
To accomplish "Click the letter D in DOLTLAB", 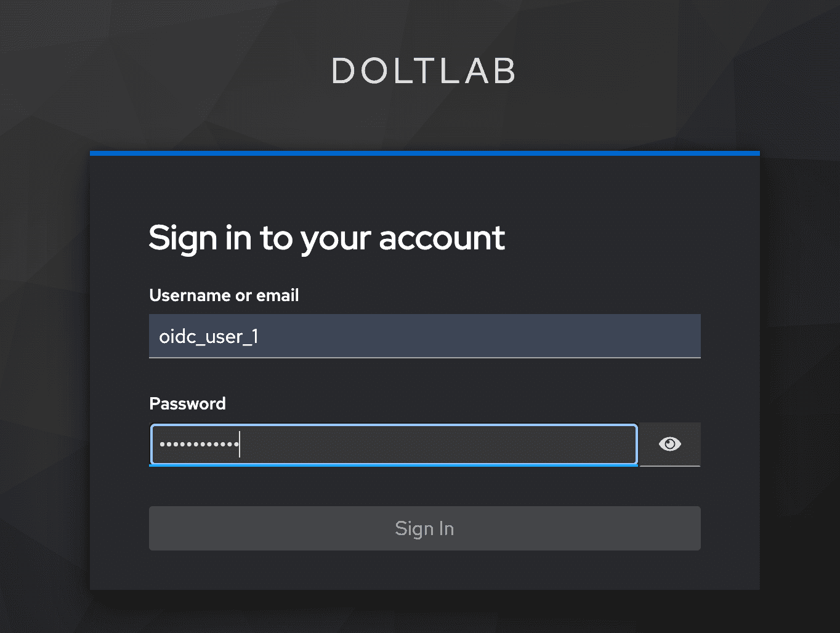I will click(343, 71).
